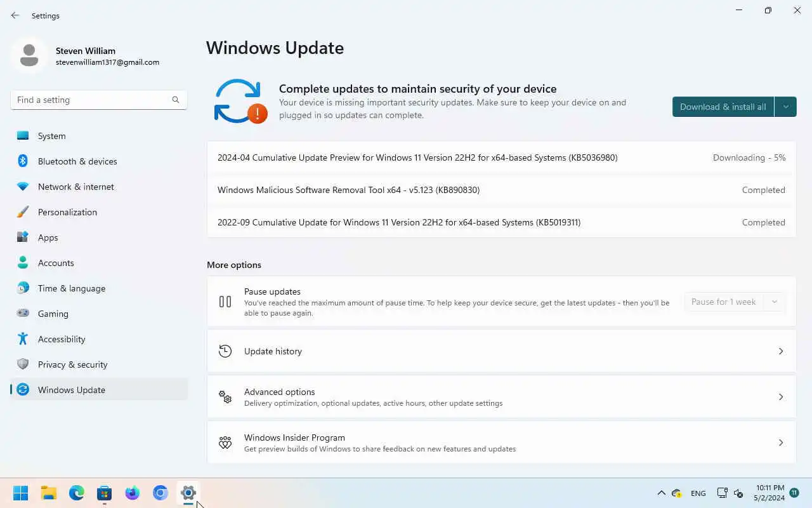Click the muted volume icon in system tray
Image resolution: width=812 pixels, height=508 pixels.
738,493
